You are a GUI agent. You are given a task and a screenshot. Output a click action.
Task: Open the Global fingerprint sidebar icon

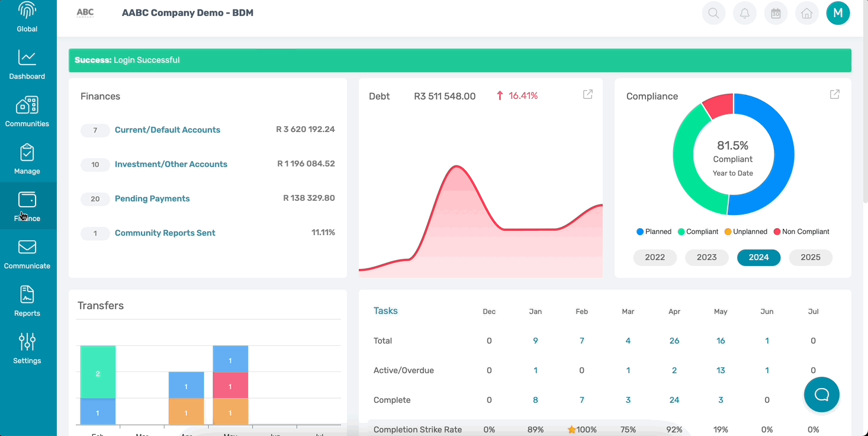click(x=27, y=10)
